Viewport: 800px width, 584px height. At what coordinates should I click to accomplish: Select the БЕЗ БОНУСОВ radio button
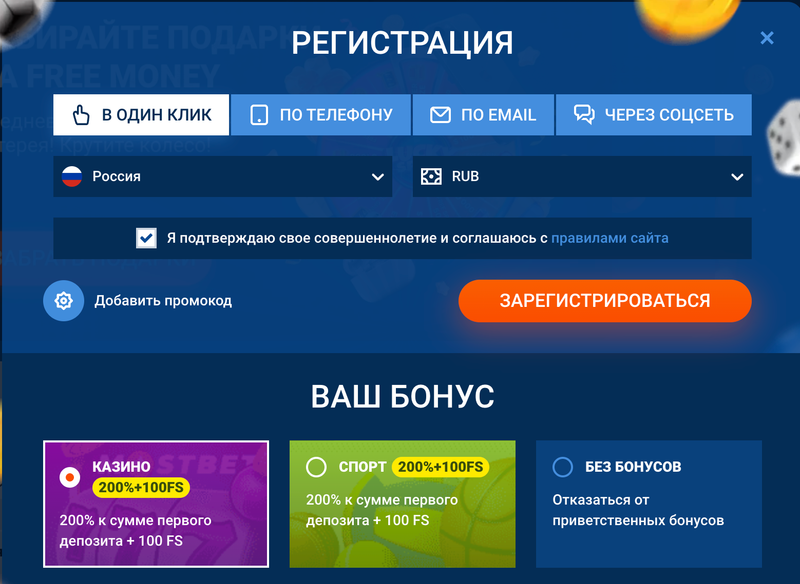(x=562, y=467)
